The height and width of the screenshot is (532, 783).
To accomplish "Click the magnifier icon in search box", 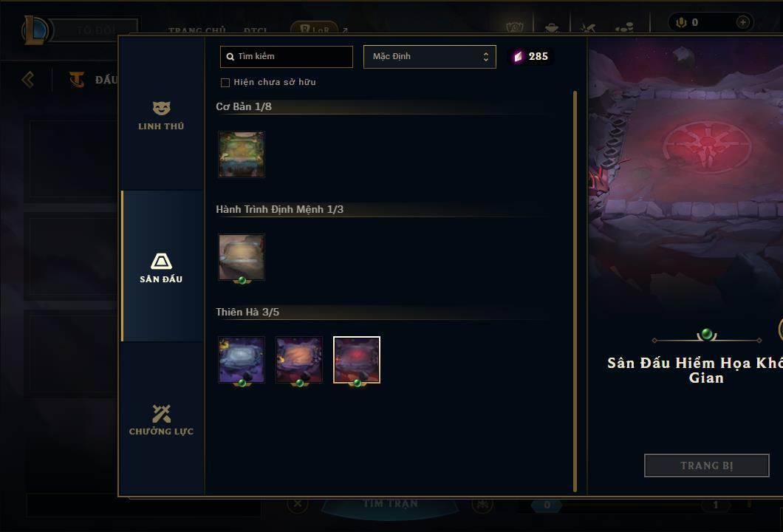I will pos(230,56).
